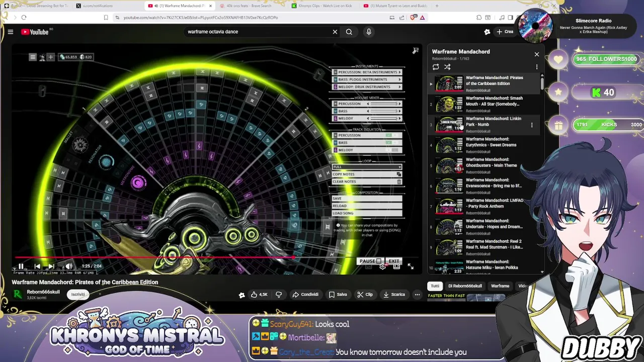Select the blue Resonator wheel icon
The width and height of the screenshot is (644, 362).
point(106,162)
